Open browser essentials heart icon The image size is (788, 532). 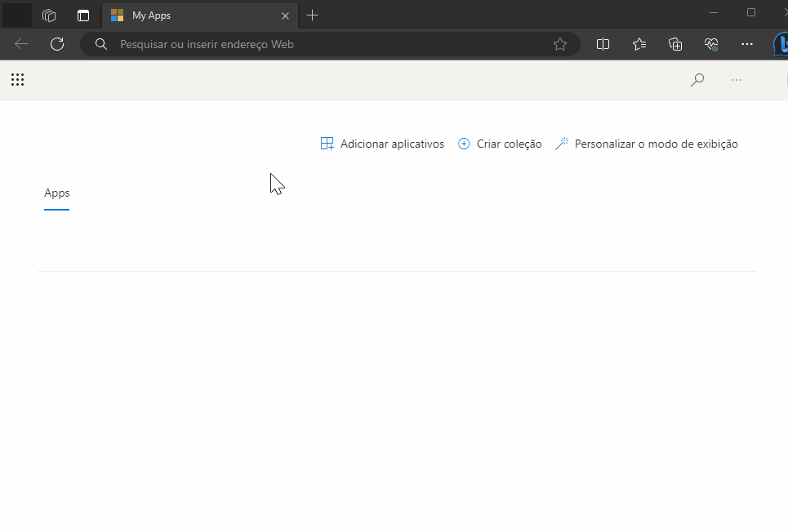point(711,44)
